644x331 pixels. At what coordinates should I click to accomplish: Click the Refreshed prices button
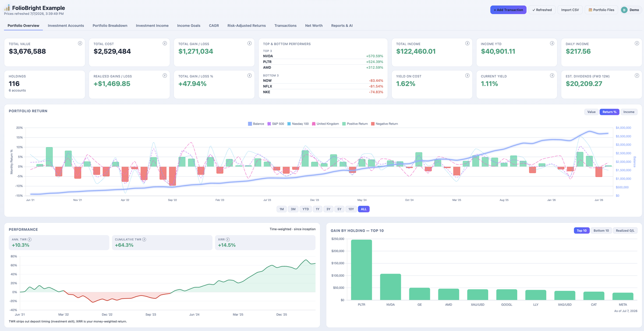542,10
